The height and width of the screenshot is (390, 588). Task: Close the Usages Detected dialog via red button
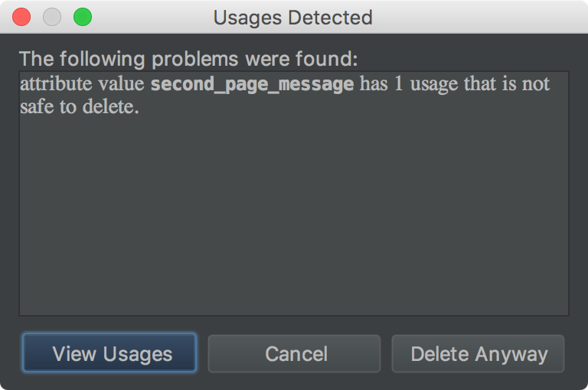coord(21,17)
